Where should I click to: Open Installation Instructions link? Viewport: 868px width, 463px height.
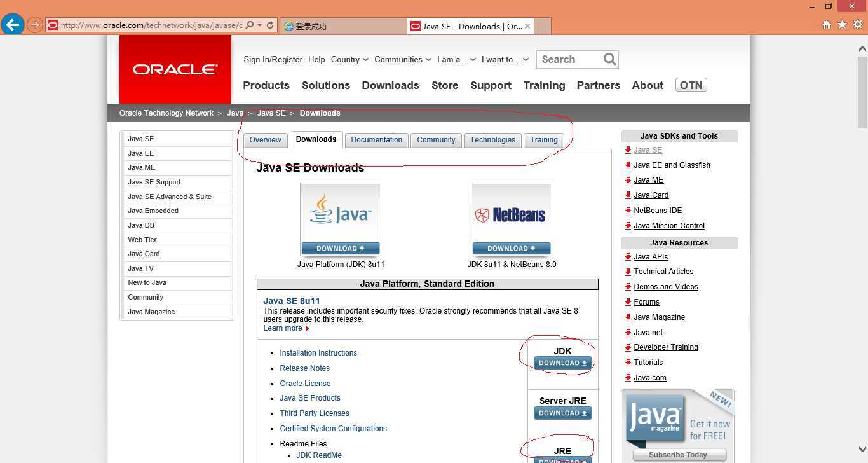pyautogui.click(x=318, y=353)
